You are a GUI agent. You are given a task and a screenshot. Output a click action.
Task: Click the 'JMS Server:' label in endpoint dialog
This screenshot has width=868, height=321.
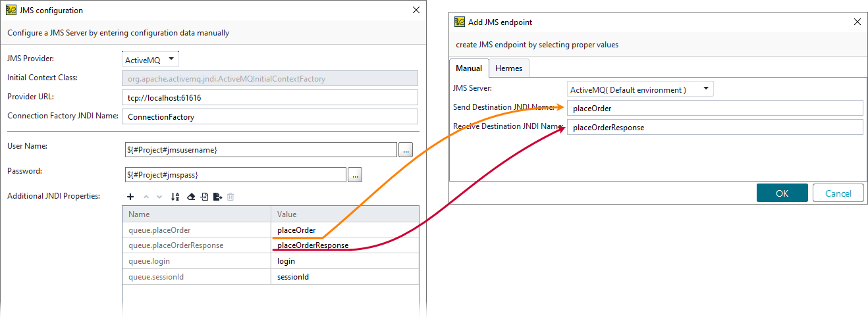473,87
